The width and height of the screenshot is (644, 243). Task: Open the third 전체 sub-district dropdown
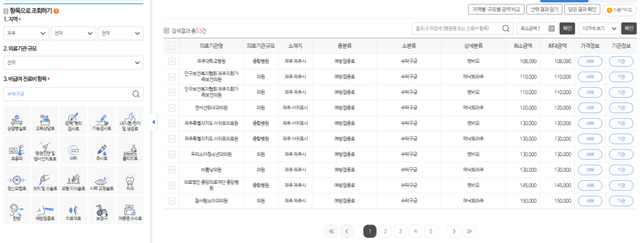pyautogui.click(x=120, y=33)
